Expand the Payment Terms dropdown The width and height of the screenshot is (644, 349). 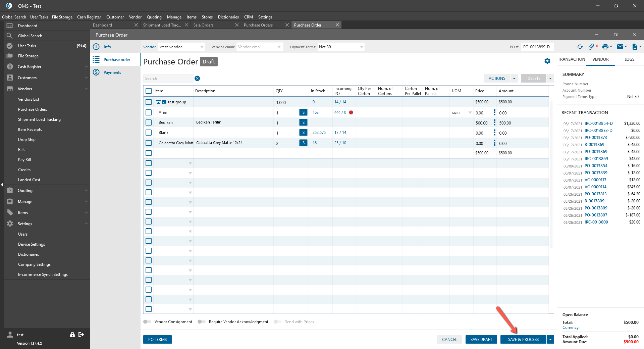point(361,47)
